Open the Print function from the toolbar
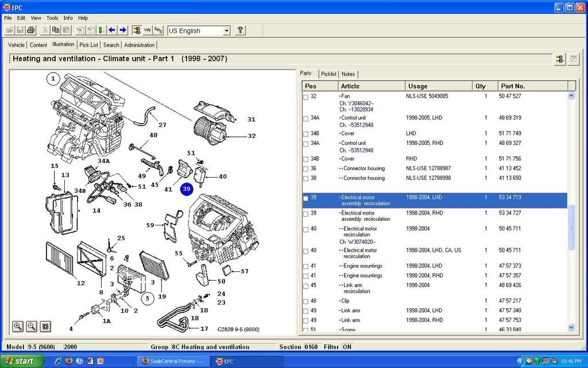 click(x=29, y=30)
